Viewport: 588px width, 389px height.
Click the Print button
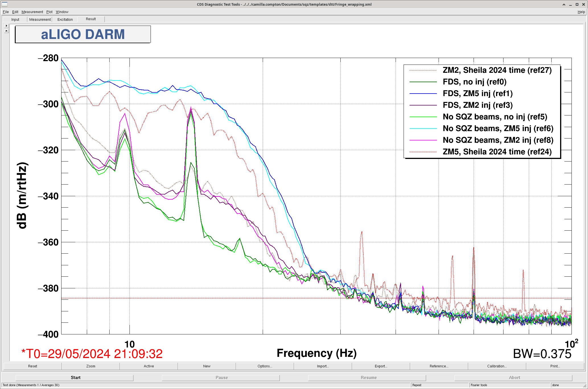pos(555,366)
